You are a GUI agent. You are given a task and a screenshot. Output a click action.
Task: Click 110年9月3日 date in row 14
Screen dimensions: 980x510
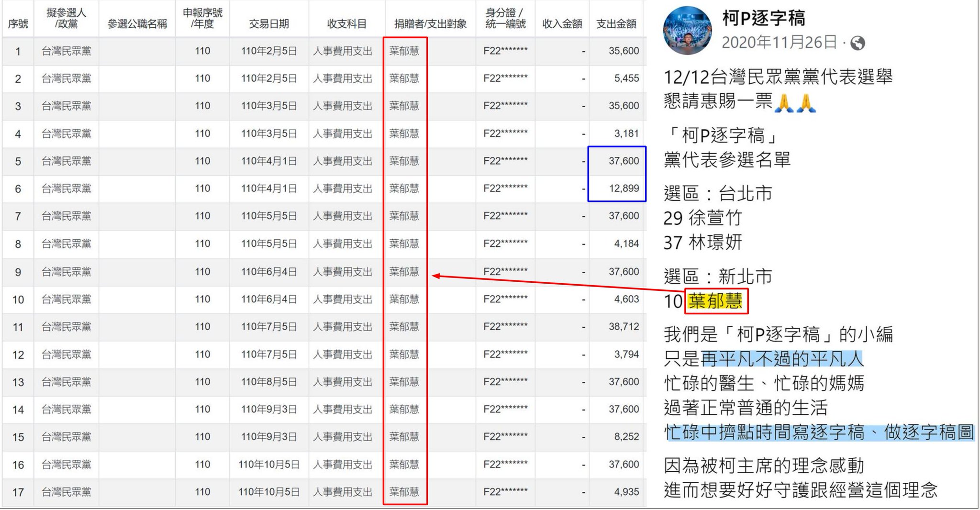pyautogui.click(x=269, y=409)
